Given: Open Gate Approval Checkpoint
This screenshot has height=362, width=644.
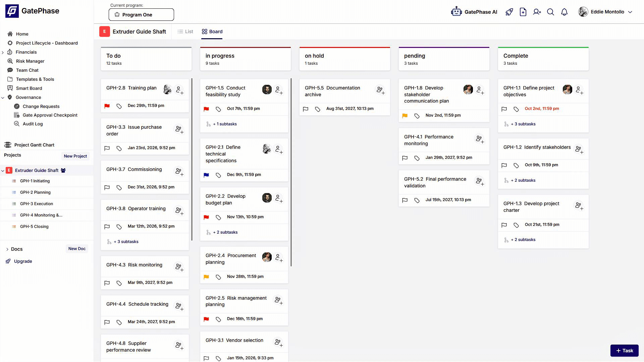Looking at the screenshot, I should click(x=50, y=115).
